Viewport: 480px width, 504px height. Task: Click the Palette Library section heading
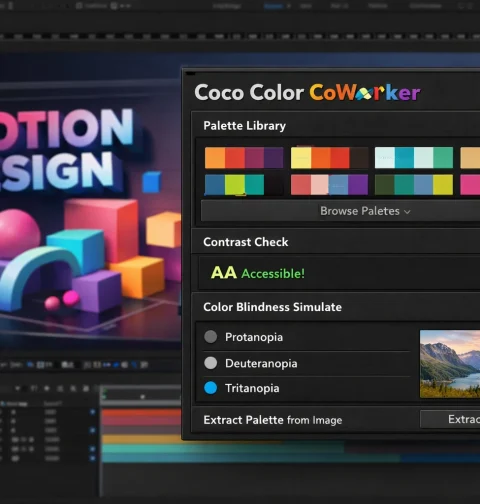[244, 126]
